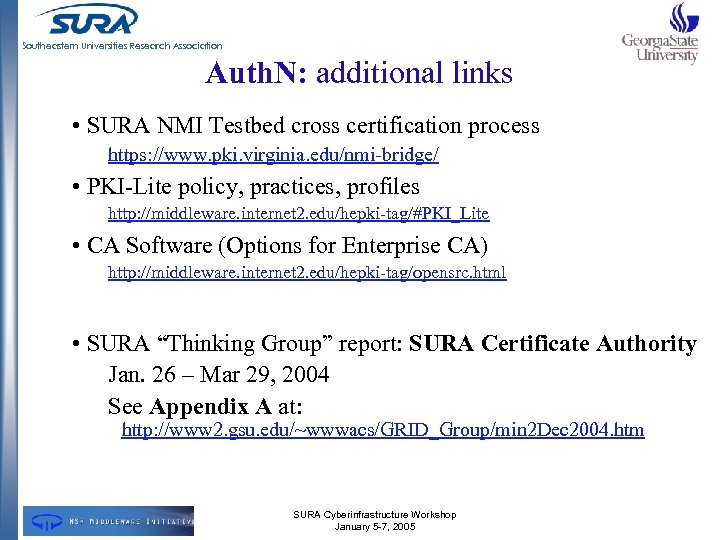Click the NSF Middleware Initiative banner
Image resolution: width=720 pixels, height=540 pixels.
coord(108,521)
